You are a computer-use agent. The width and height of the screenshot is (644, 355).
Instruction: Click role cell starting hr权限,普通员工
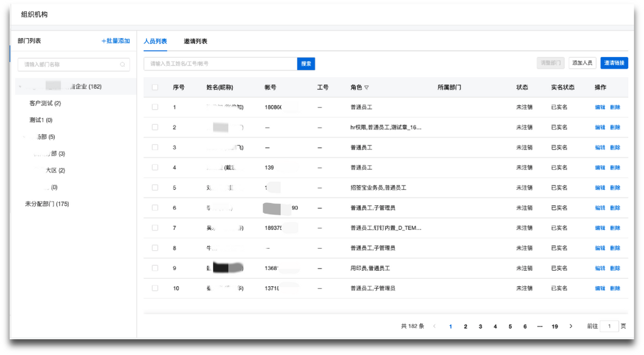pos(386,127)
